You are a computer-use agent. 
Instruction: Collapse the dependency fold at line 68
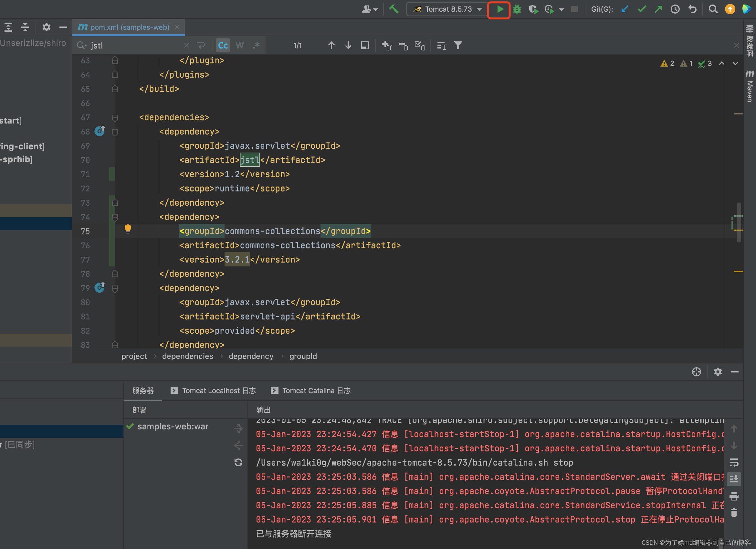point(115,132)
